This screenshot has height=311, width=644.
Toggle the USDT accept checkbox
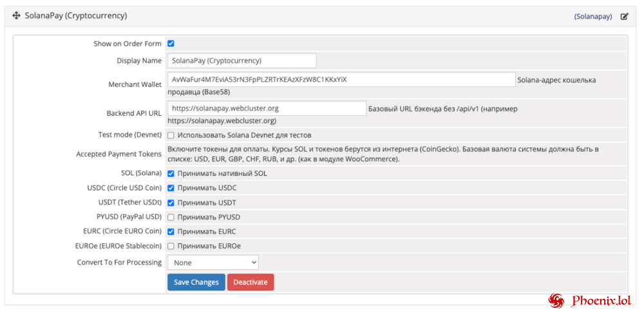click(x=171, y=203)
